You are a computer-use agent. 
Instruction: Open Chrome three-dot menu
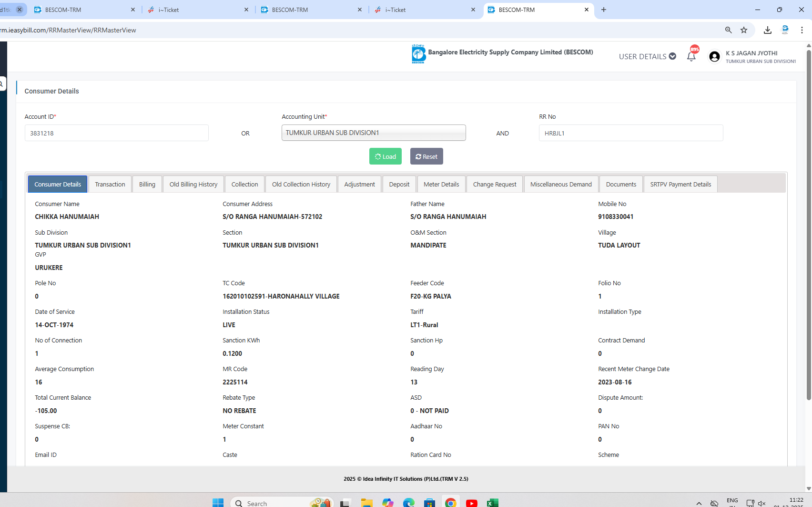(x=802, y=30)
